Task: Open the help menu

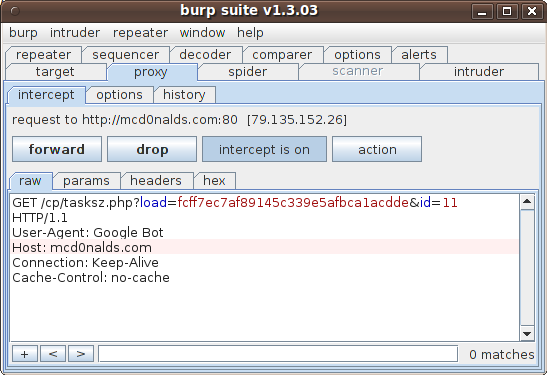Action: (x=250, y=33)
